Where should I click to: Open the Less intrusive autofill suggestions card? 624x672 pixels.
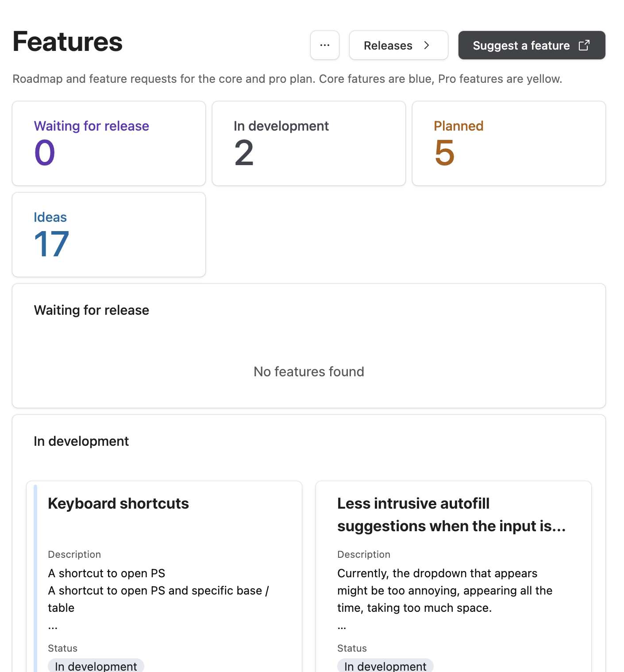coord(454,576)
